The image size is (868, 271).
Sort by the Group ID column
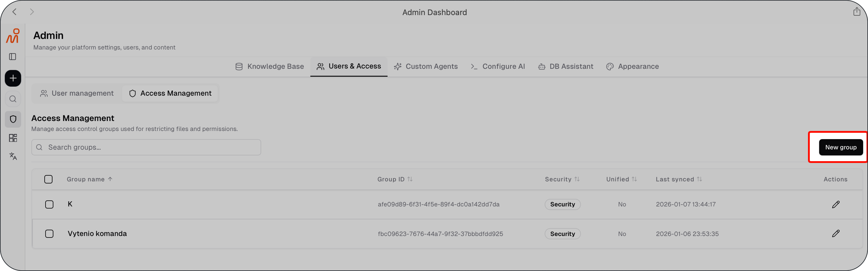tap(394, 179)
